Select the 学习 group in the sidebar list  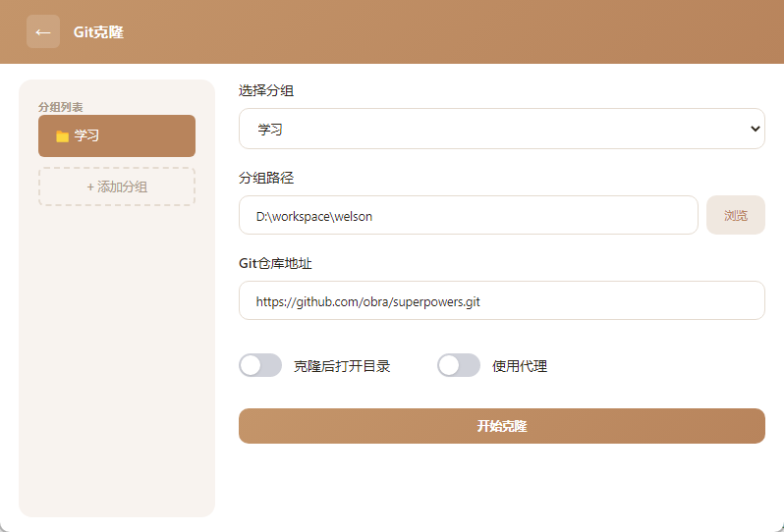pyautogui.click(x=117, y=135)
